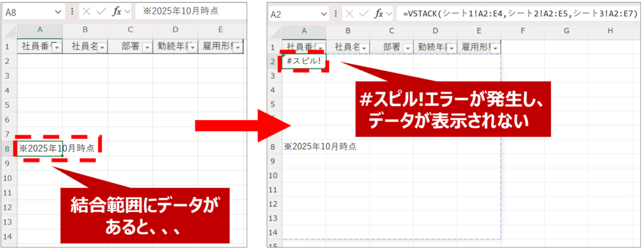Select row 8 header in left sheet
644x250 pixels.
(9, 149)
